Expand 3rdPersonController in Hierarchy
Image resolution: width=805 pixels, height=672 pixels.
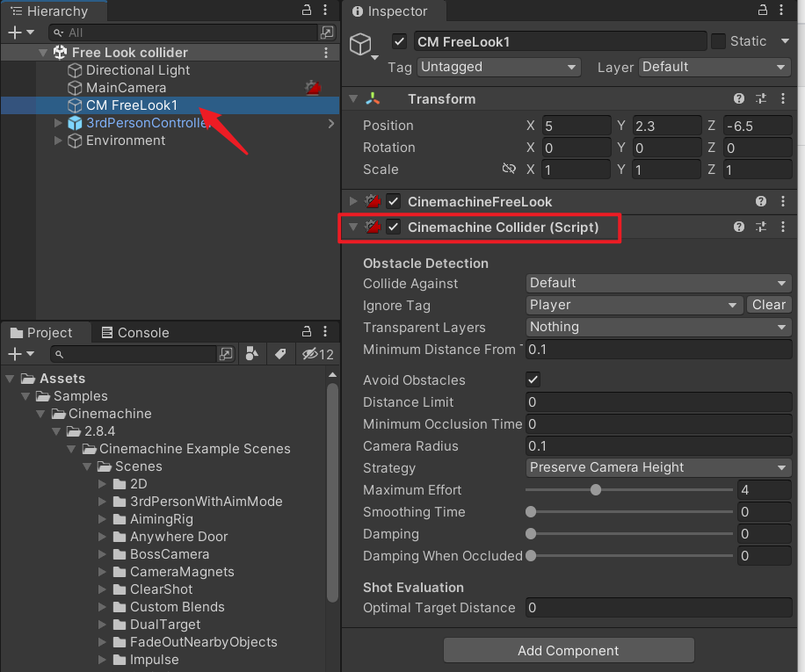[57, 123]
